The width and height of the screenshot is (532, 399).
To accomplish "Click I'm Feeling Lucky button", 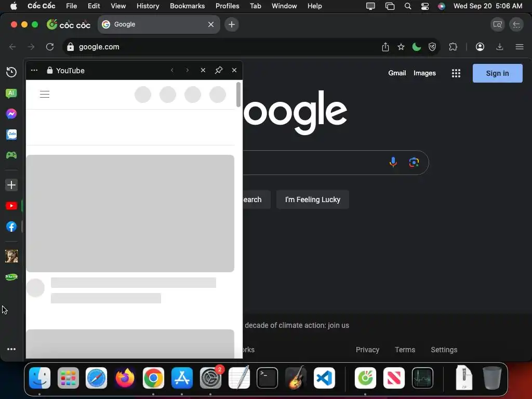I will [x=312, y=199].
